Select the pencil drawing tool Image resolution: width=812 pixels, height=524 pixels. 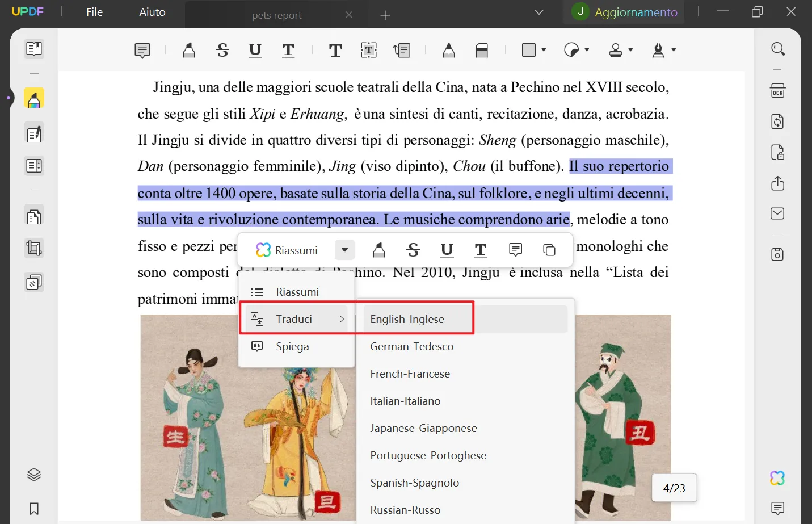[x=449, y=51]
